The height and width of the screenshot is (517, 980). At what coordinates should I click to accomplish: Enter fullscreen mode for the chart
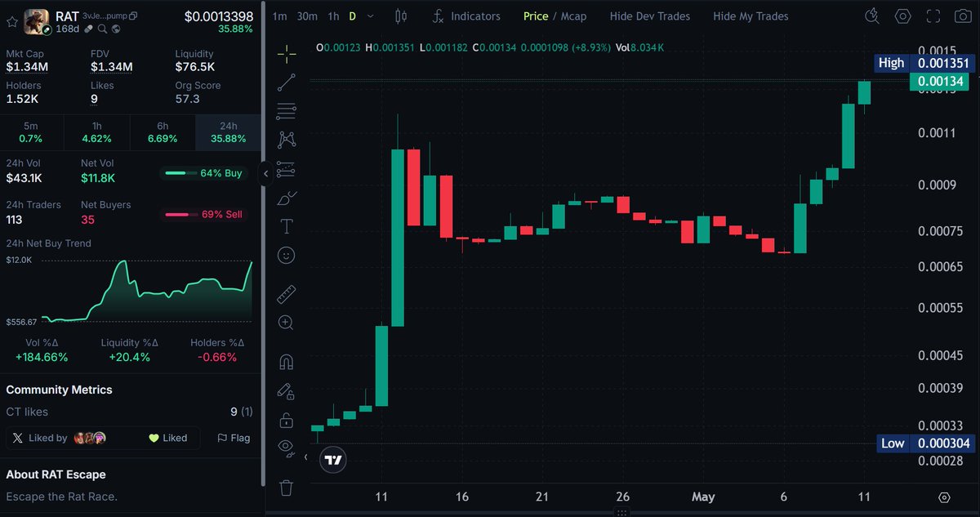pos(933,15)
